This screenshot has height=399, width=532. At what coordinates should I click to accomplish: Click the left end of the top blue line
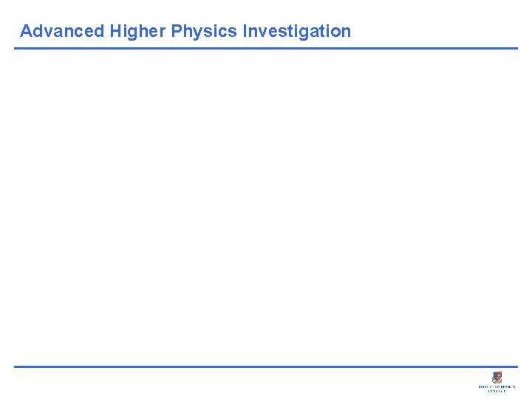[x=16, y=49]
